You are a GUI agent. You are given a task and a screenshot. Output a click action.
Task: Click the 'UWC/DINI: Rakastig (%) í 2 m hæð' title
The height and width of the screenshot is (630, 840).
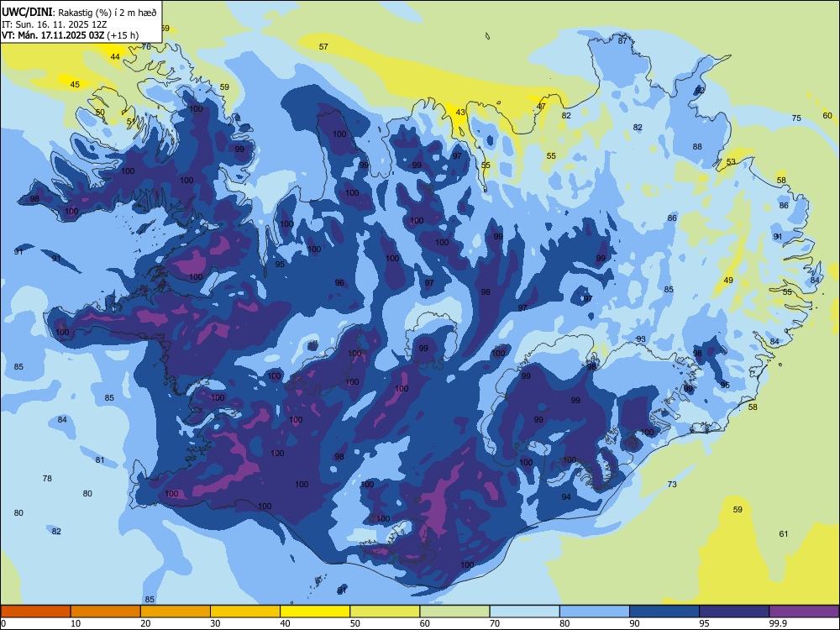pyautogui.click(x=79, y=13)
